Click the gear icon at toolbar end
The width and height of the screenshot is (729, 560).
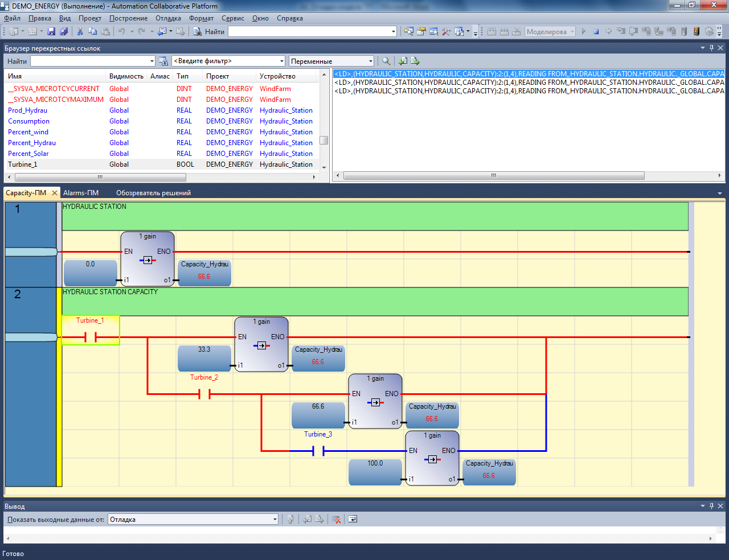(x=709, y=31)
